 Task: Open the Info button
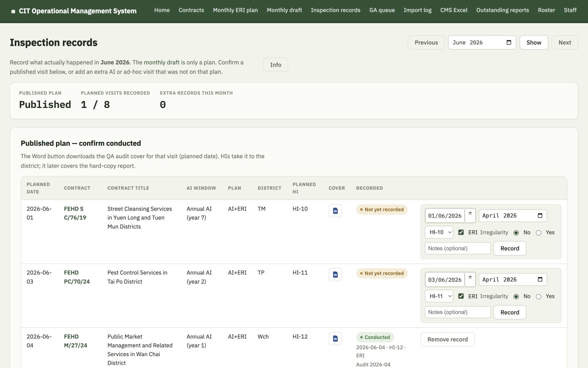276,65
